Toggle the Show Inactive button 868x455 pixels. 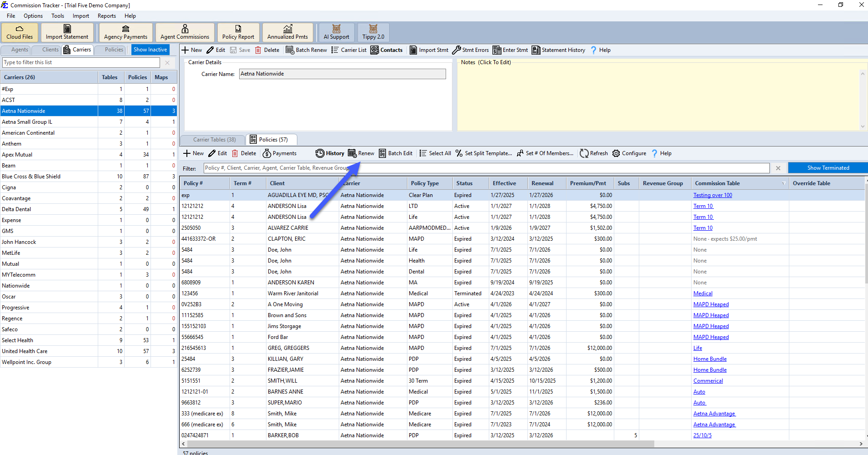click(x=150, y=50)
